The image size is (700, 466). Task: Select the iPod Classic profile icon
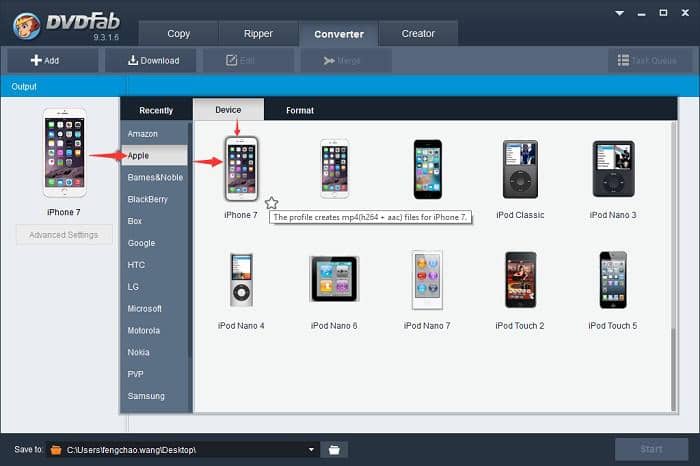pyautogui.click(x=520, y=169)
